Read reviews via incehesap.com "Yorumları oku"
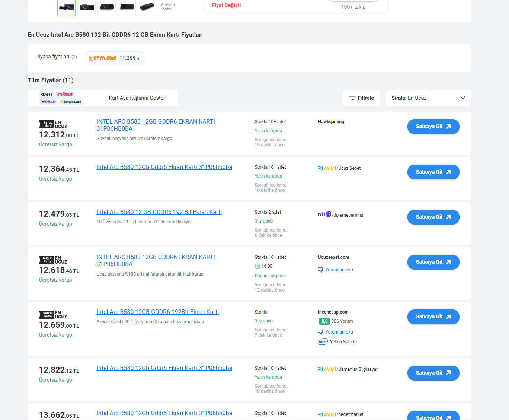This screenshot has height=420, width=509. 335,332
